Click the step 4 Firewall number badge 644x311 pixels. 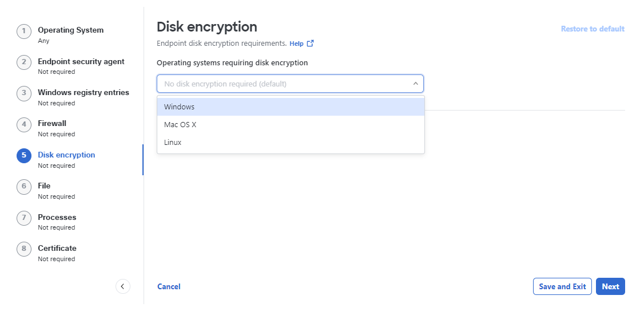24,124
